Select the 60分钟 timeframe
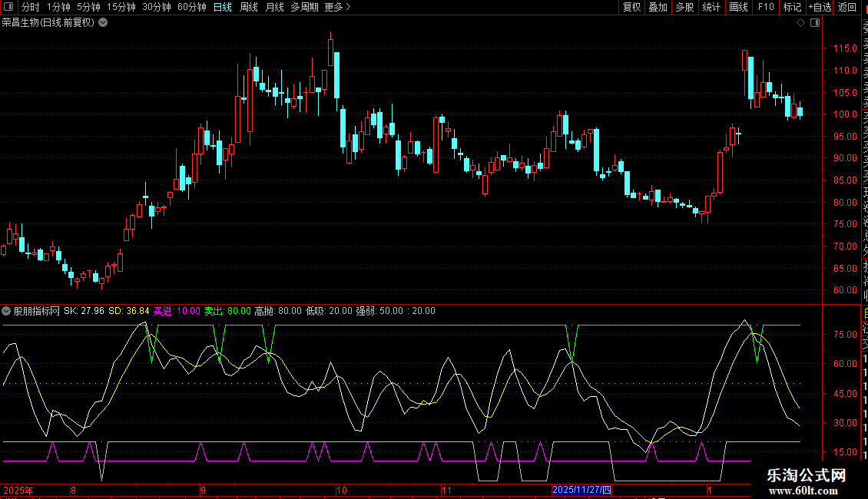The width and height of the screenshot is (868, 499). [191, 7]
